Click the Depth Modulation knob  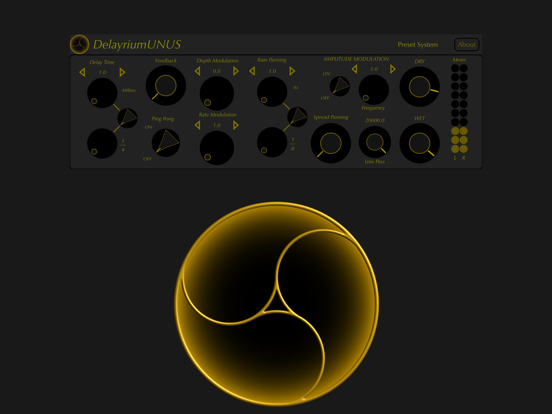click(217, 93)
